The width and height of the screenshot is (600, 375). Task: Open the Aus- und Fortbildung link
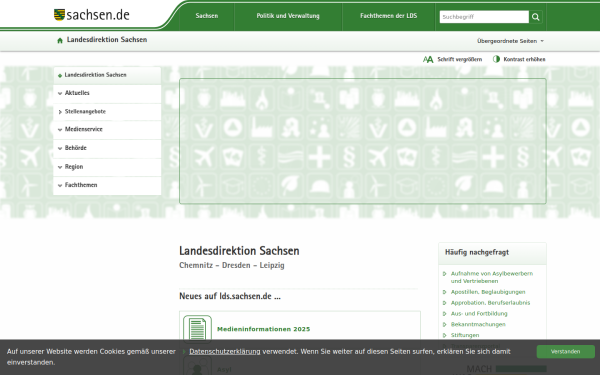479,314
